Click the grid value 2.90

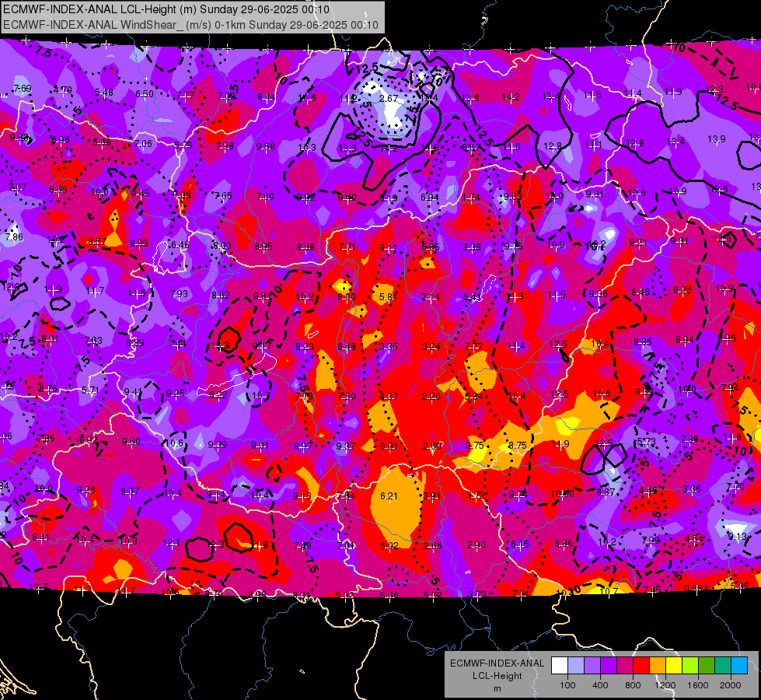[476, 545]
